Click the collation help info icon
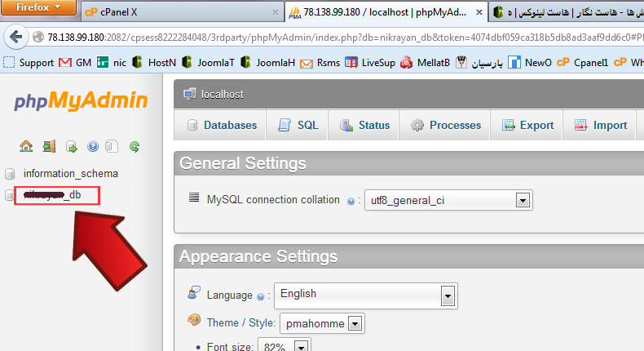The height and width of the screenshot is (351, 644). click(x=351, y=200)
